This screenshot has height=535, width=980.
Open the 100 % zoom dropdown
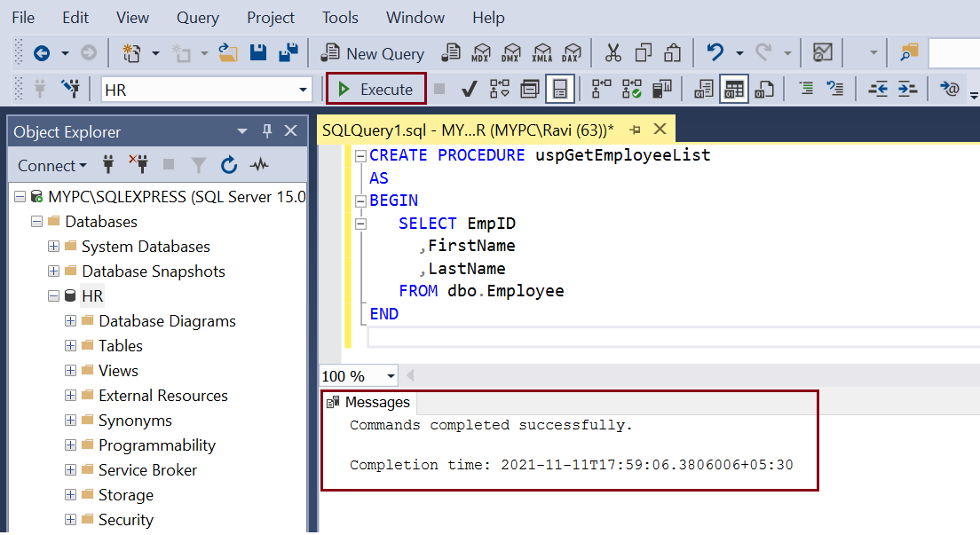391,377
